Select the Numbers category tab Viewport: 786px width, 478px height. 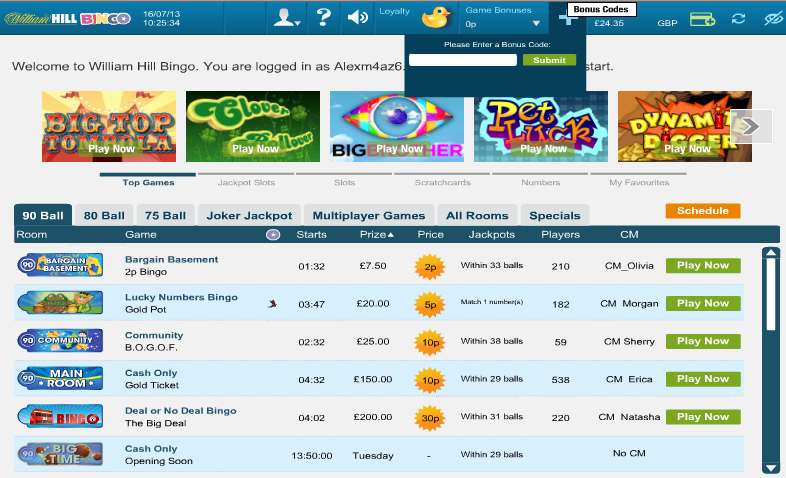tap(540, 182)
